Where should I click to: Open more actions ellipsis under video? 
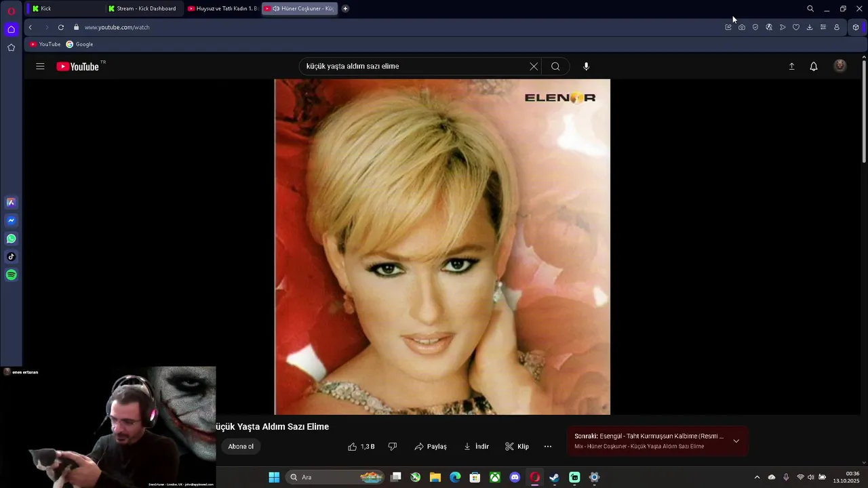click(x=548, y=447)
